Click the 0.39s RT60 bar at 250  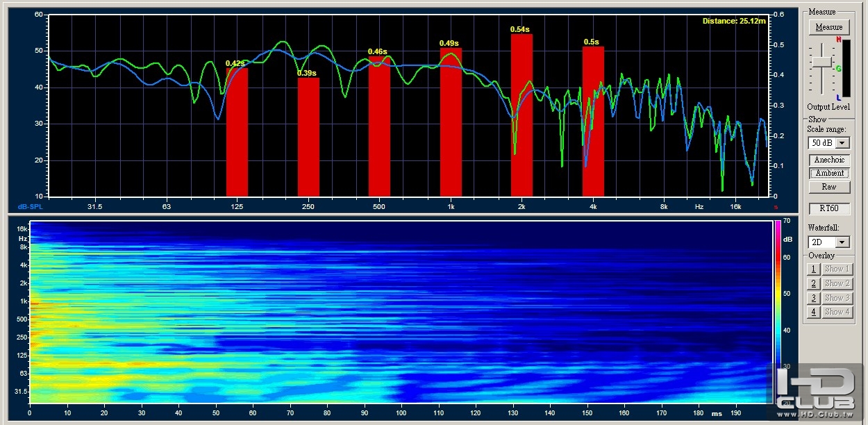click(308, 137)
